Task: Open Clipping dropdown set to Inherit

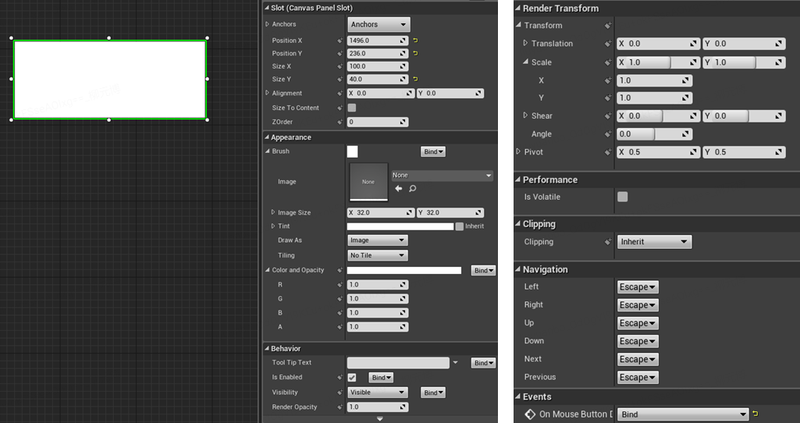Action: tap(654, 242)
